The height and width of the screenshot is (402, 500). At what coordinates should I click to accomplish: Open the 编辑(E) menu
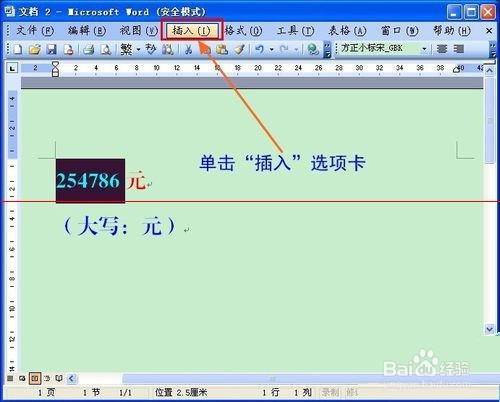tap(87, 31)
